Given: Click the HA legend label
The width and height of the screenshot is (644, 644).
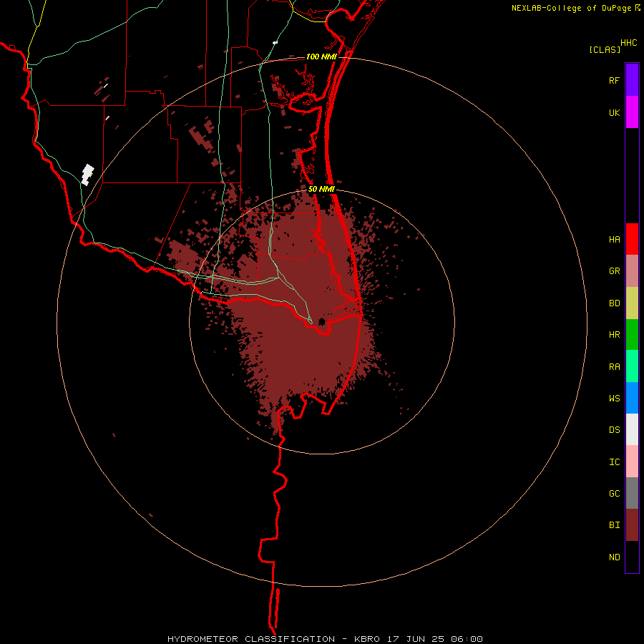Looking at the screenshot, I should (x=614, y=239).
